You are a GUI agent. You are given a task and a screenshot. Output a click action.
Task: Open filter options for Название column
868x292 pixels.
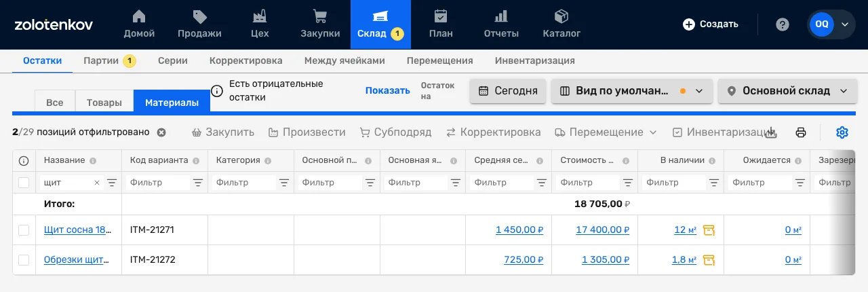tap(112, 183)
